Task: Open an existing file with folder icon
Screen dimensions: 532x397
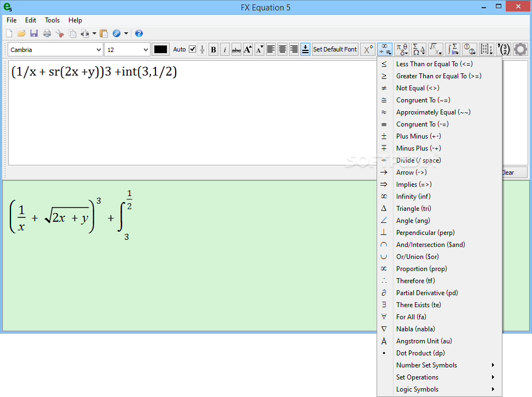Action: (21, 33)
